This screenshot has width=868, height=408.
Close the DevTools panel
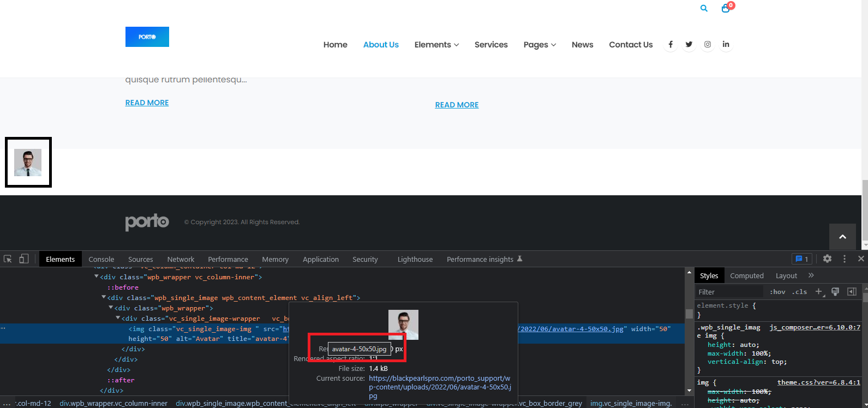click(x=861, y=259)
